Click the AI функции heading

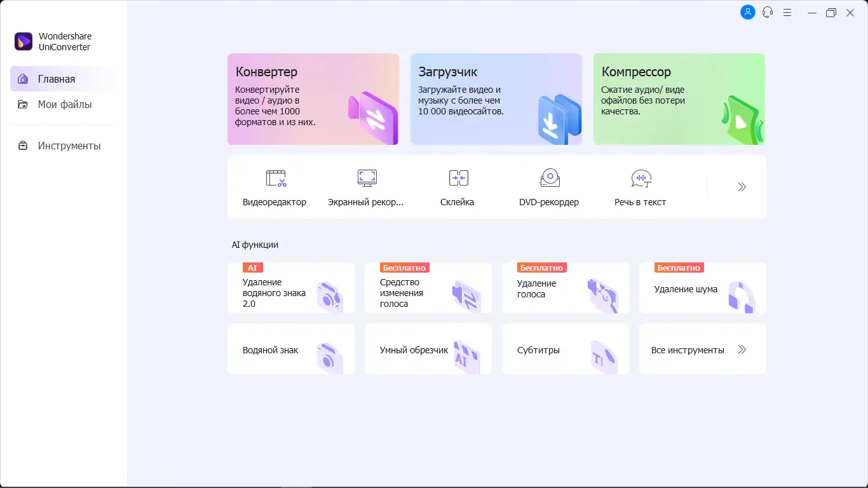(255, 245)
